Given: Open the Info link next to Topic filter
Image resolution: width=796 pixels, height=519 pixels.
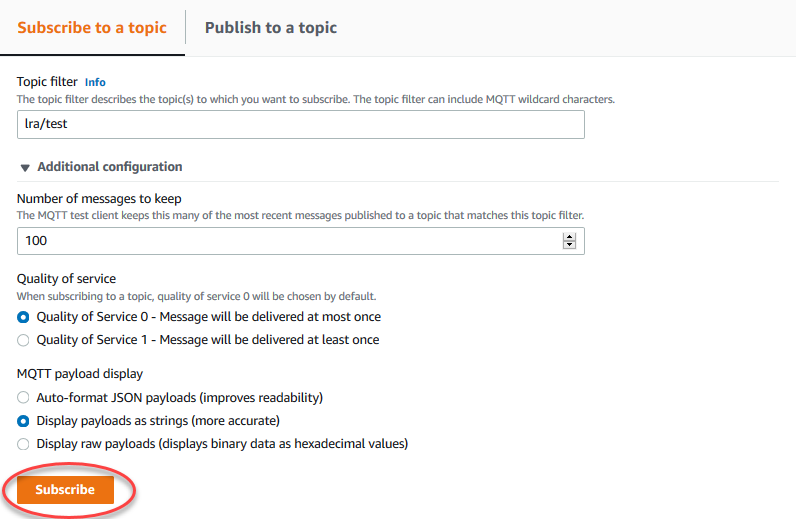Looking at the screenshot, I should (95, 82).
